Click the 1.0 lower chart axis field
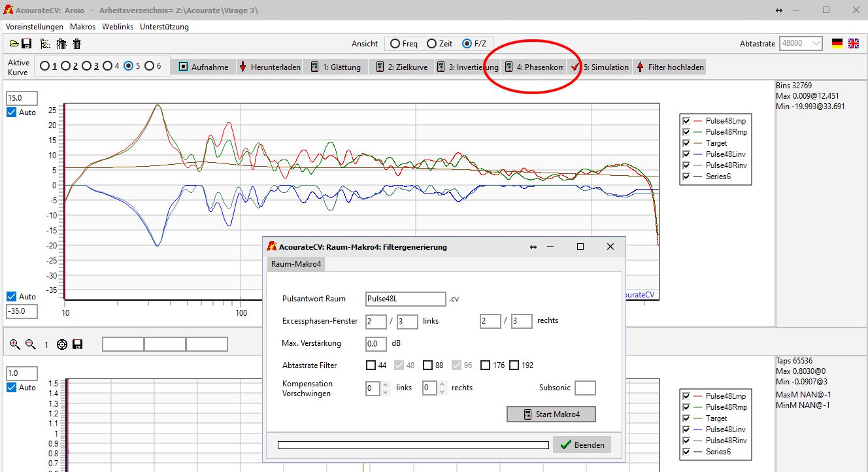This screenshot has width=868, height=472. 22,373
